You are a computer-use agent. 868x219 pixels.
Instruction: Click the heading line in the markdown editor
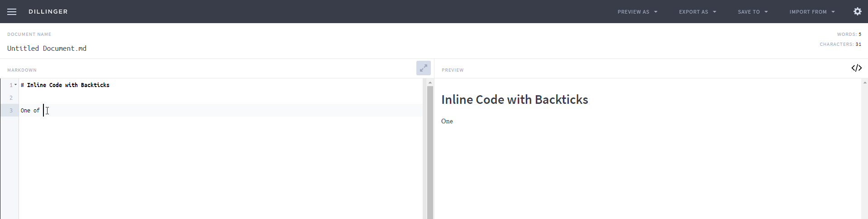point(65,85)
